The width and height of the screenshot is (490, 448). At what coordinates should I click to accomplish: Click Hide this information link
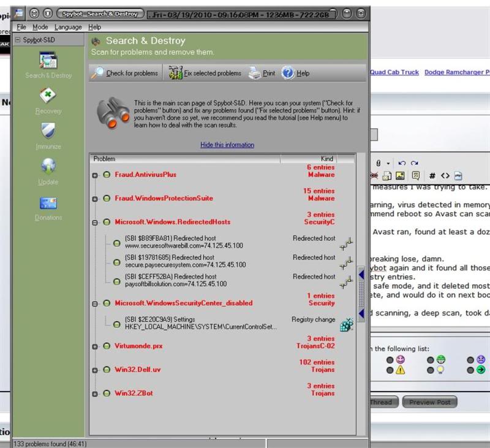[x=227, y=145]
